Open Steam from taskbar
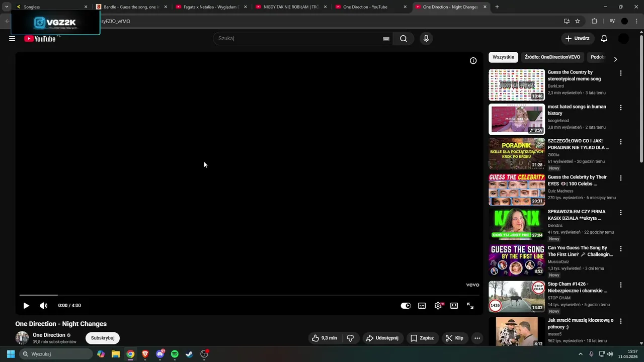644x362 pixels. click(189, 354)
